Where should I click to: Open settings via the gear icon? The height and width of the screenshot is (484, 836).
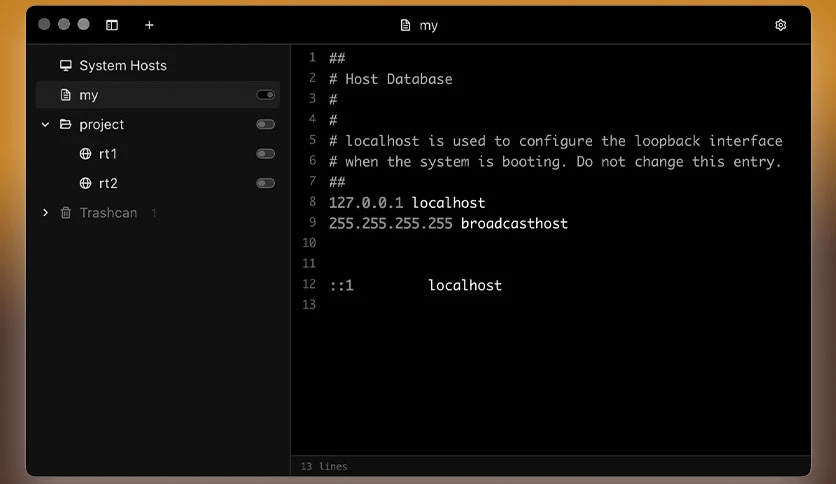point(781,25)
